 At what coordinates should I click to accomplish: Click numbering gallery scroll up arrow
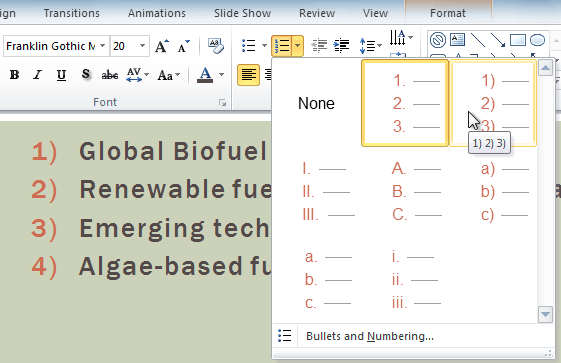pyautogui.click(x=545, y=68)
